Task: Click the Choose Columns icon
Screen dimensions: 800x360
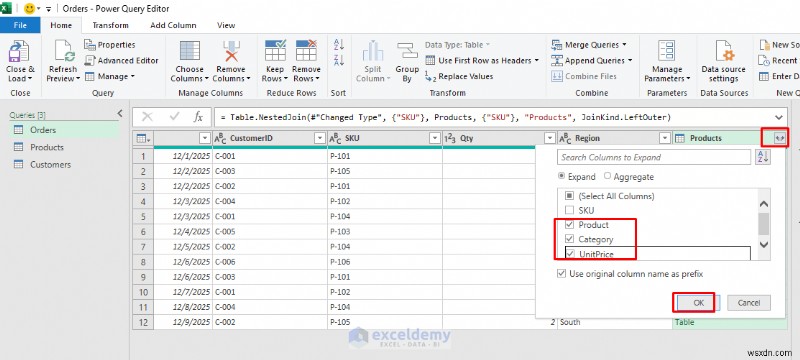Action: (x=190, y=52)
